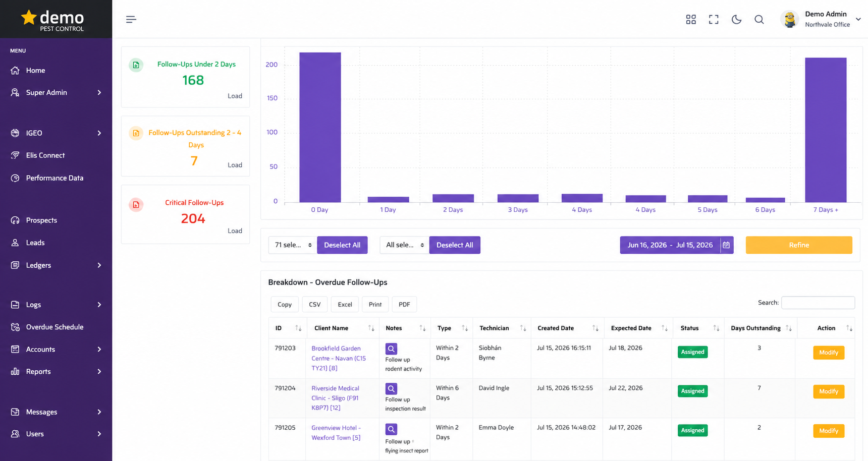The image size is (868, 461).
Task: Open fullscreen mode icon
Action: [x=714, y=20]
